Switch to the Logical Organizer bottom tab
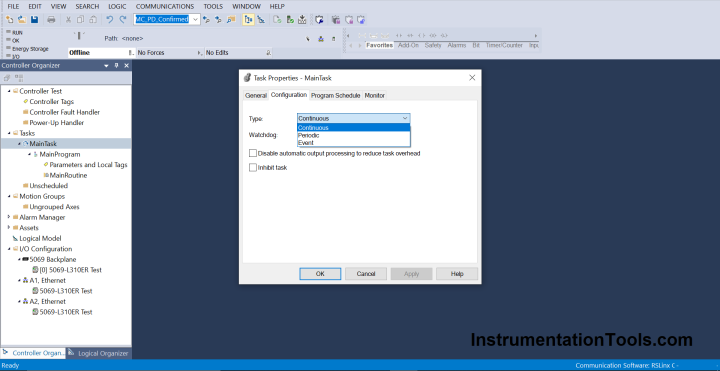Viewport: 720px width, 371px height. (99, 353)
